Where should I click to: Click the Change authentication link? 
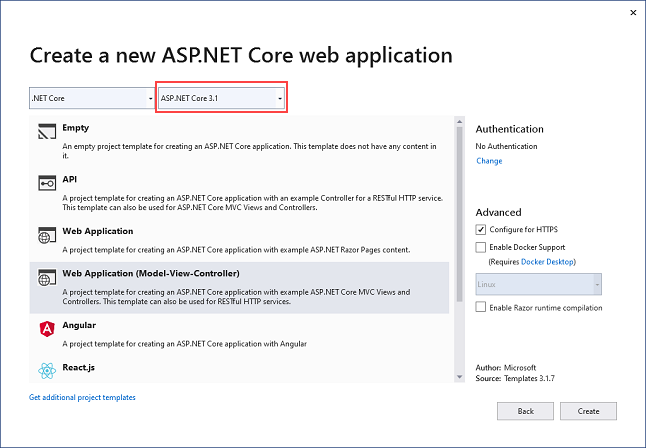coord(489,161)
